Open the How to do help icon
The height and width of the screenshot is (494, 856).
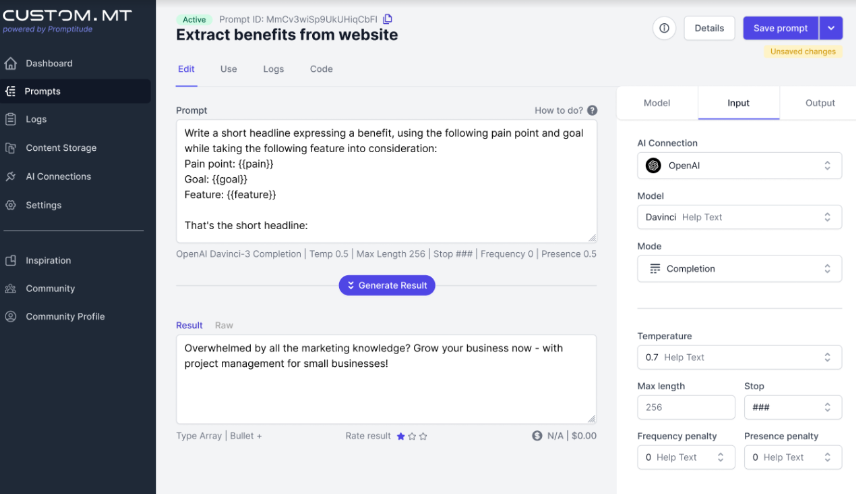coord(592,110)
